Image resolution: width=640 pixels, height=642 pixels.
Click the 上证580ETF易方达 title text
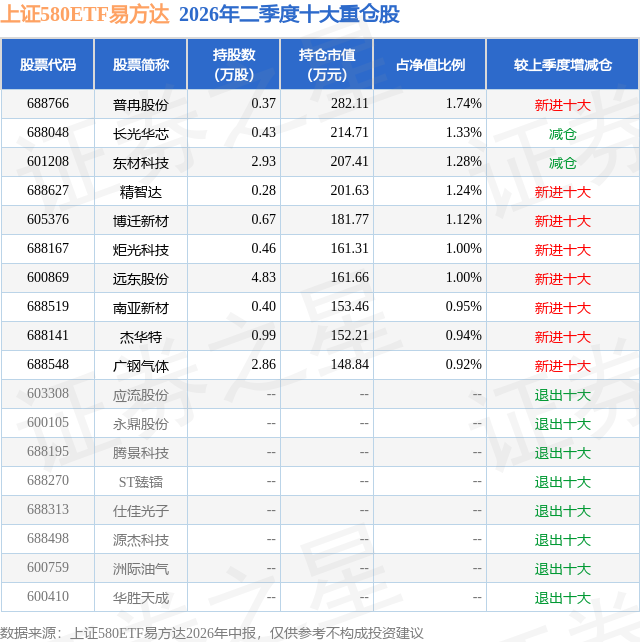(x=85, y=14)
